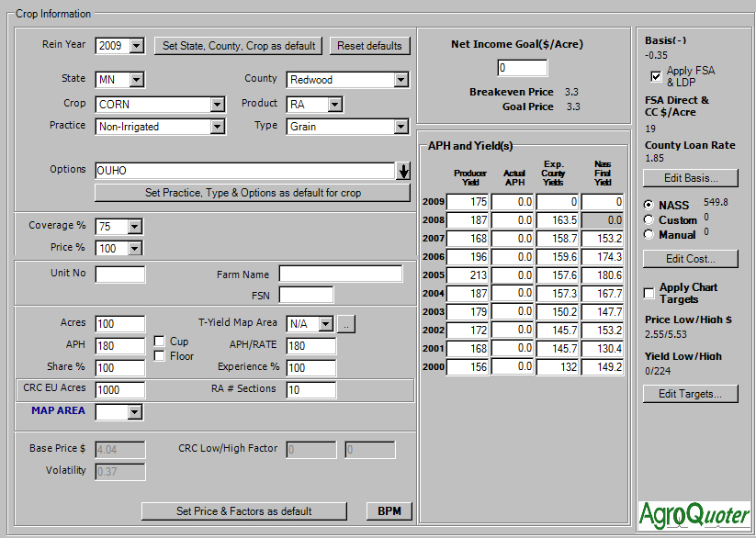Click the Basis value -0.35
756x538 pixels.
click(656, 55)
